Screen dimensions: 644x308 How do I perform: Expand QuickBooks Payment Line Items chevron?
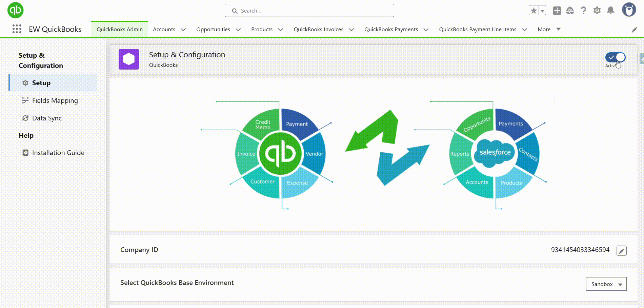[x=525, y=30]
